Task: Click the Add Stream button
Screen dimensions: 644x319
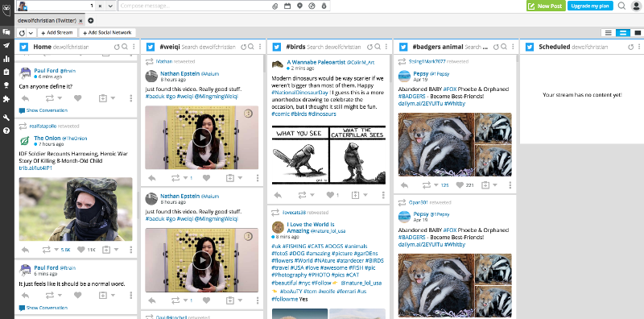Action: click(x=57, y=33)
